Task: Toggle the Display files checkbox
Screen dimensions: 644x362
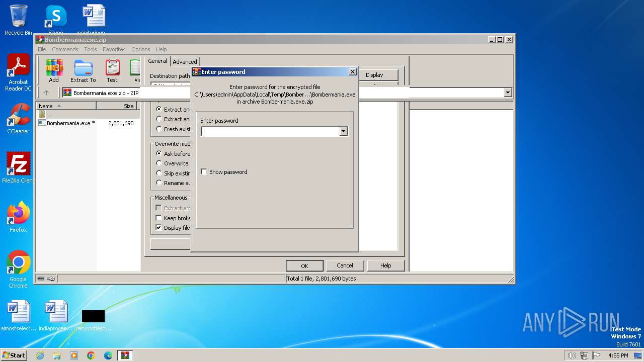Action: point(158,227)
